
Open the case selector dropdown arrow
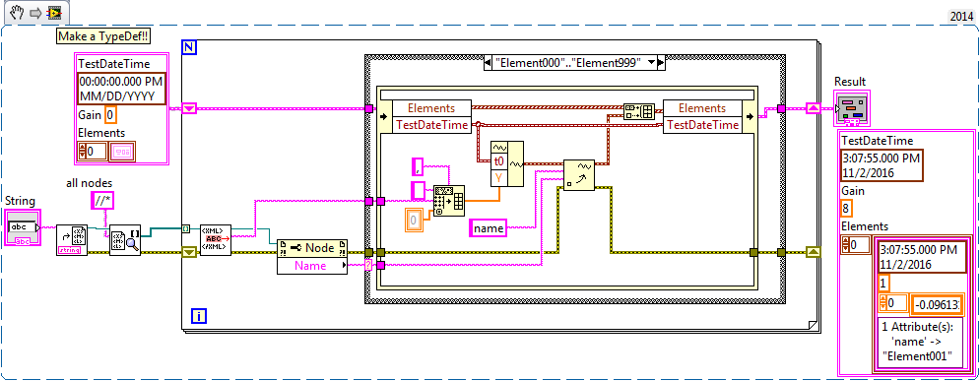pos(652,63)
